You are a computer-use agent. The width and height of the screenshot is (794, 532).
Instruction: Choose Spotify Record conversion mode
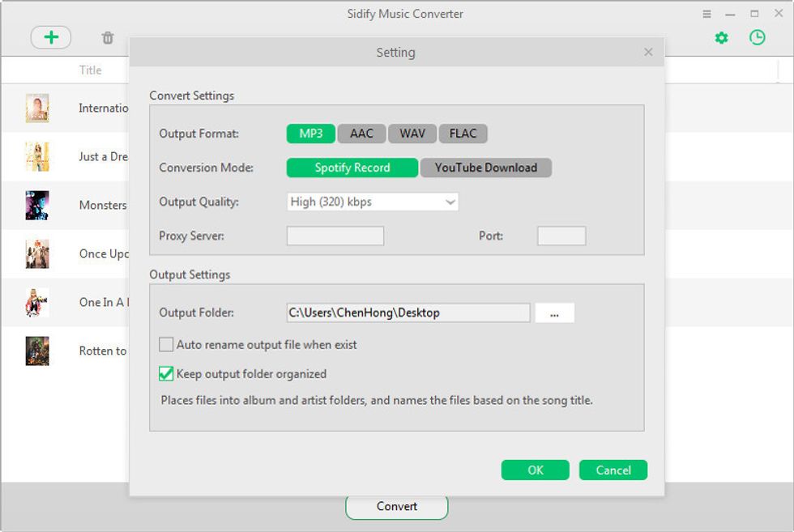tap(352, 168)
